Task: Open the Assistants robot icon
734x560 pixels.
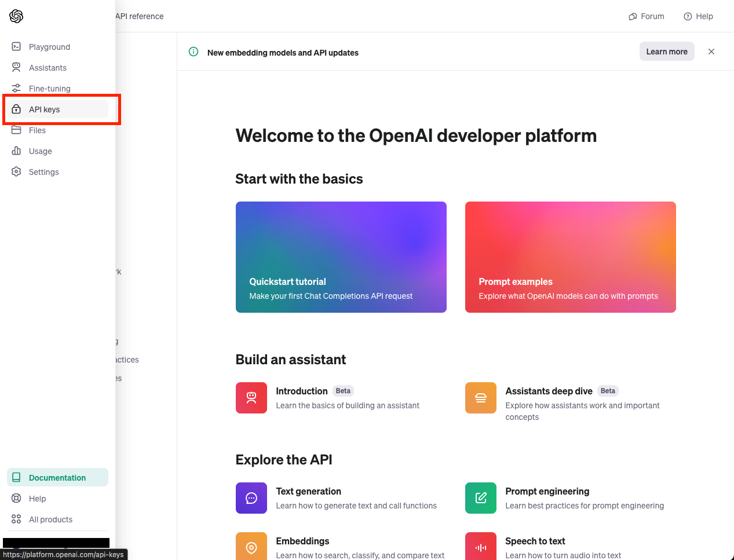Action: 16,68
